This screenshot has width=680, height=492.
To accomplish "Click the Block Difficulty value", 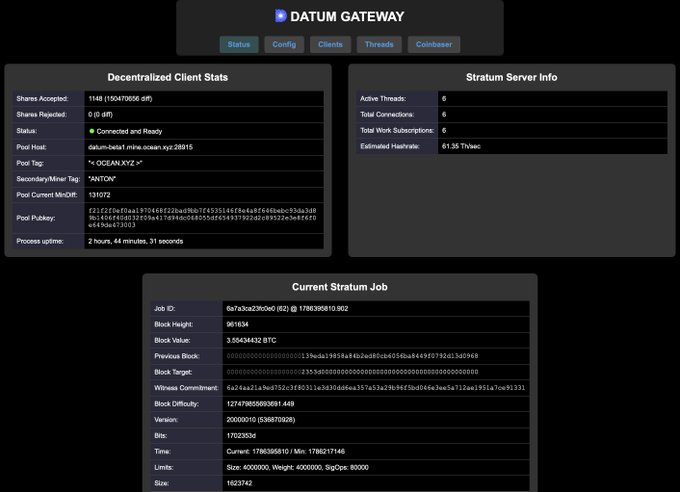I will pyautogui.click(x=260, y=404).
